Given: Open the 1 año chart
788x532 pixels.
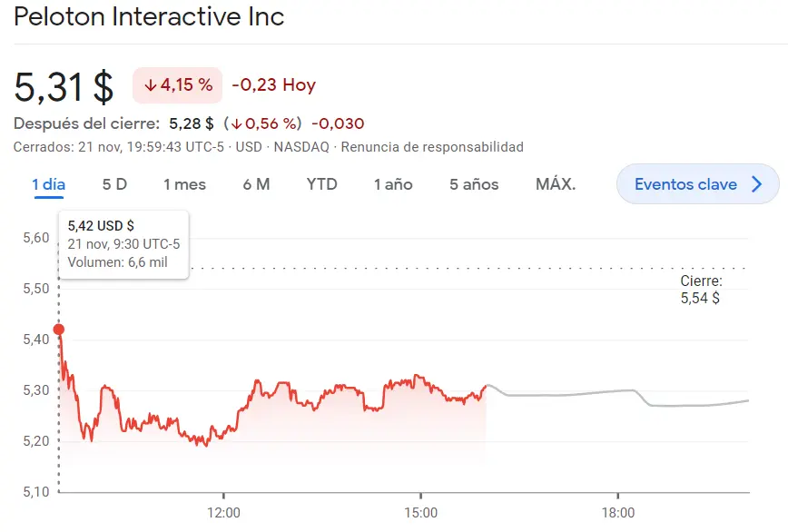Looking at the screenshot, I should [393, 183].
